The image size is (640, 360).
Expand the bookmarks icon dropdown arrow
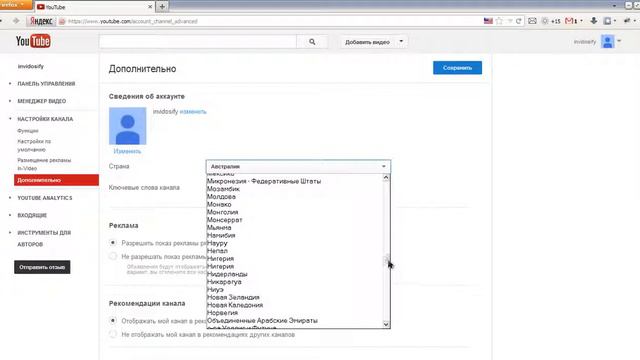[x=615, y=21]
